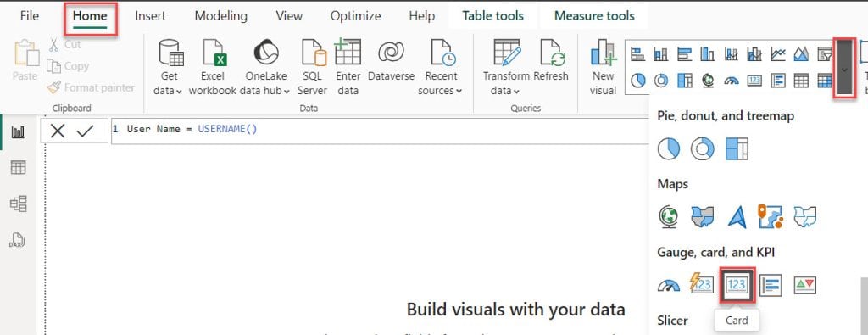The image size is (868, 335).
Task: Choose slicer visual in ribbon gallery
Action: coord(825,54)
